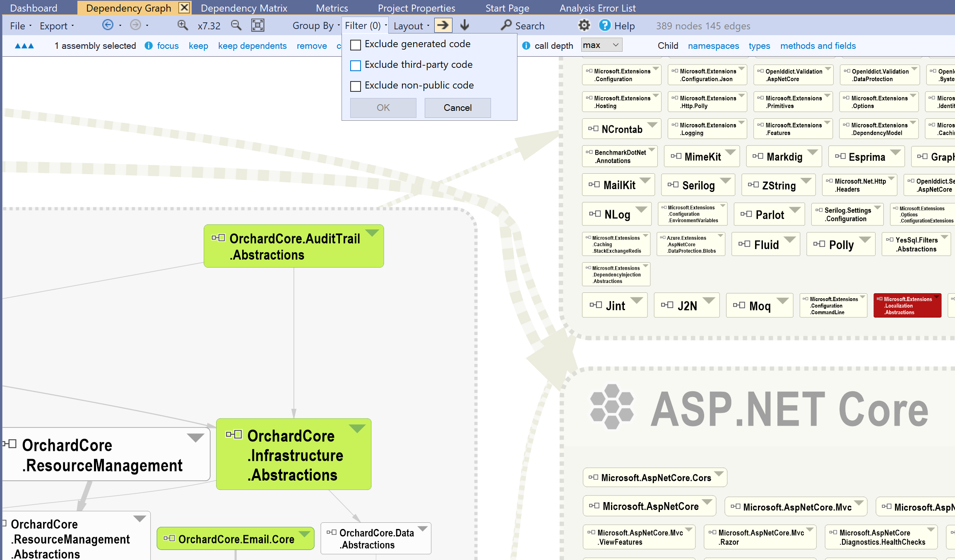This screenshot has width=955, height=560.
Task: Click assembly icon on OrchardCore.Email.Core node
Action: pos(169,538)
